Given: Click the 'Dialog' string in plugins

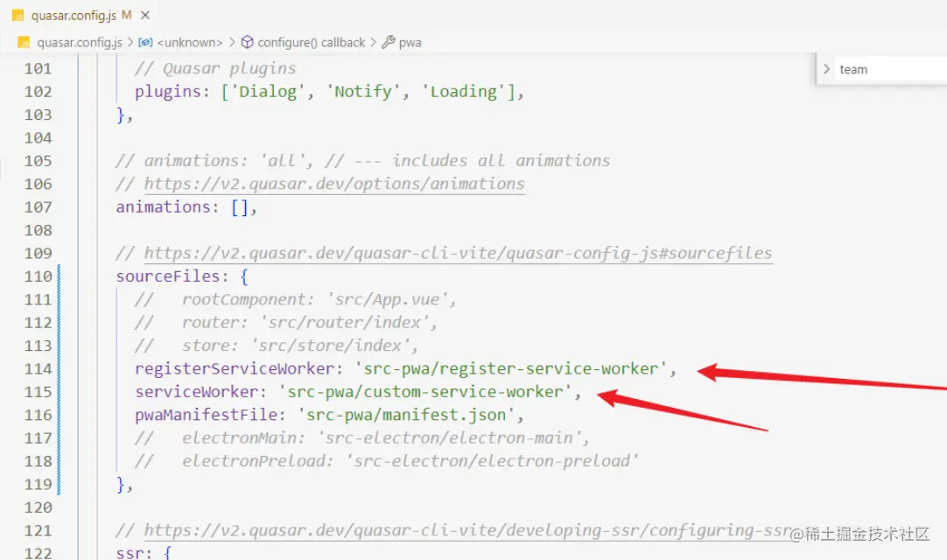Looking at the screenshot, I should coord(268,91).
